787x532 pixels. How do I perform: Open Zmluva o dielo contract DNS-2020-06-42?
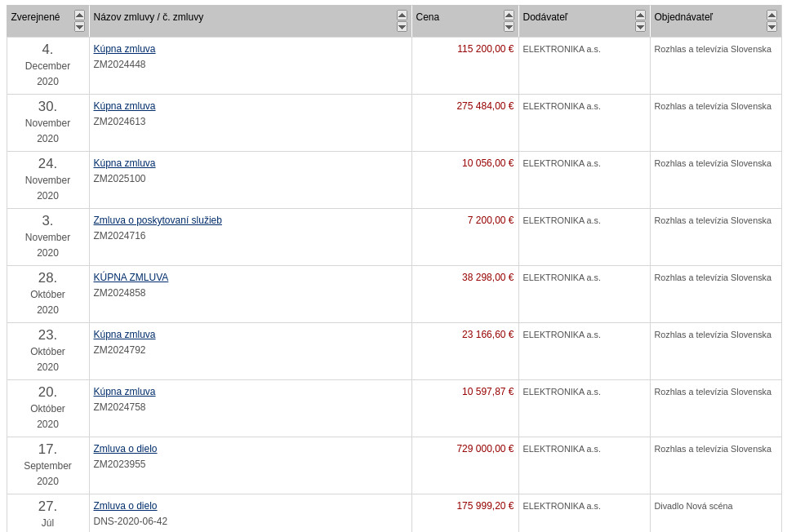click(x=125, y=506)
